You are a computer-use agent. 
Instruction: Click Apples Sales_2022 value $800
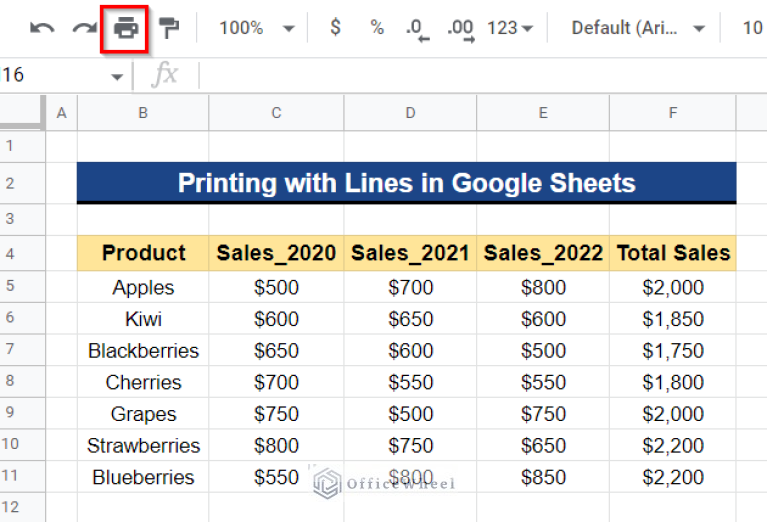(543, 287)
